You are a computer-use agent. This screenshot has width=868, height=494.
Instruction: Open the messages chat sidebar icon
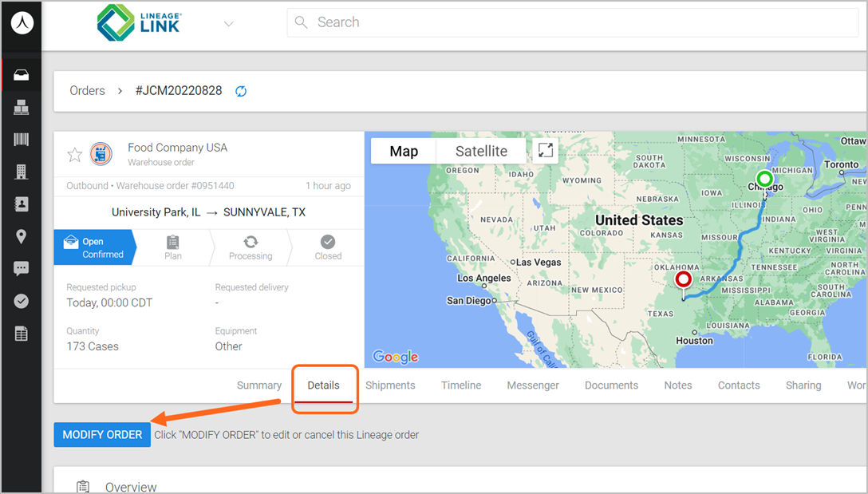[21, 269]
